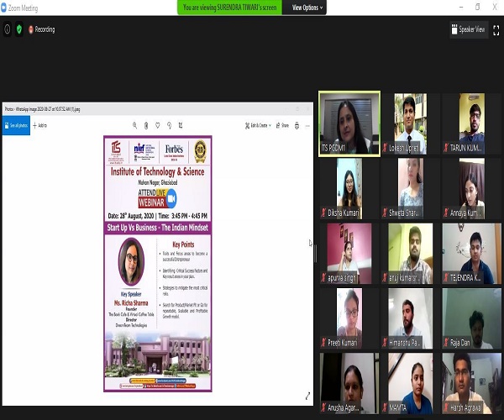The height and width of the screenshot is (420, 504).
Task: Click muted mic icon beside Himanshu Pa..
Action: [x=385, y=343]
